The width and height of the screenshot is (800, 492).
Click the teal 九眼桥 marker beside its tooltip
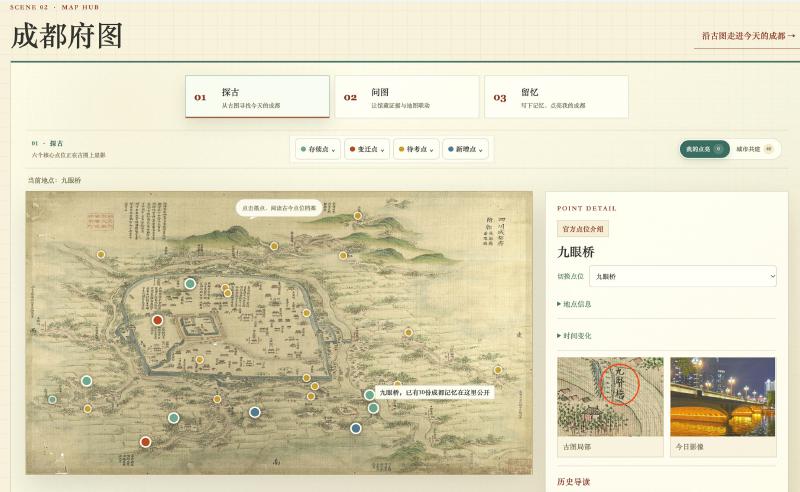click(369, 395)
